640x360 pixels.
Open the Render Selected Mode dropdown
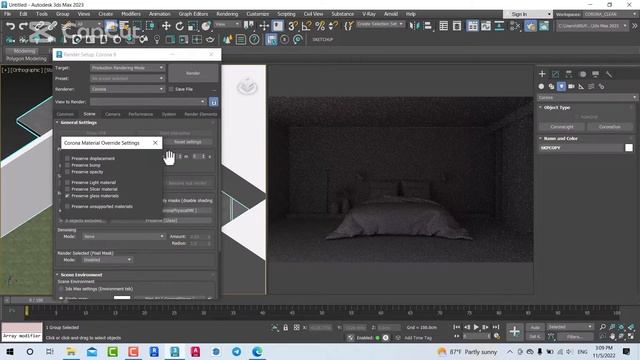click(x=107, y=260)
